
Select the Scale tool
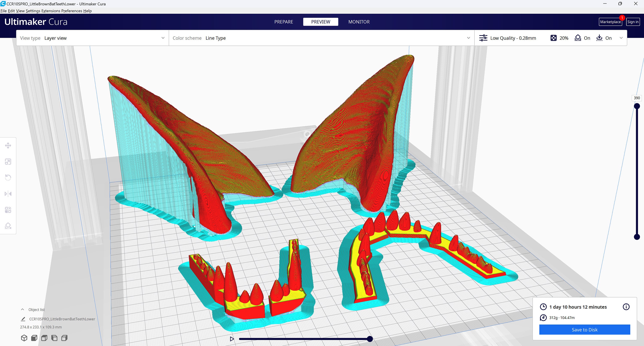8,161
